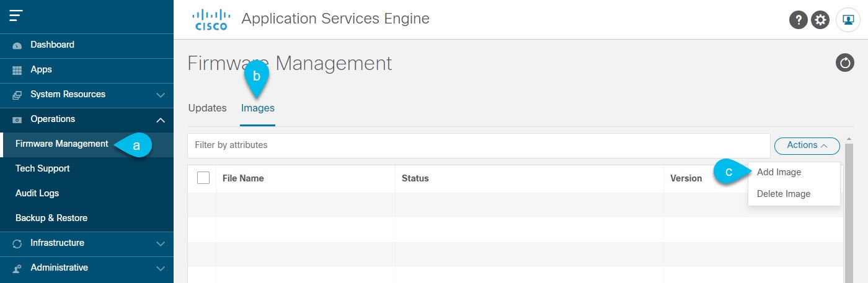This screenshot has width=868, height=283.
Task: Switch to the Updates tab
Action: pos(207,108)
